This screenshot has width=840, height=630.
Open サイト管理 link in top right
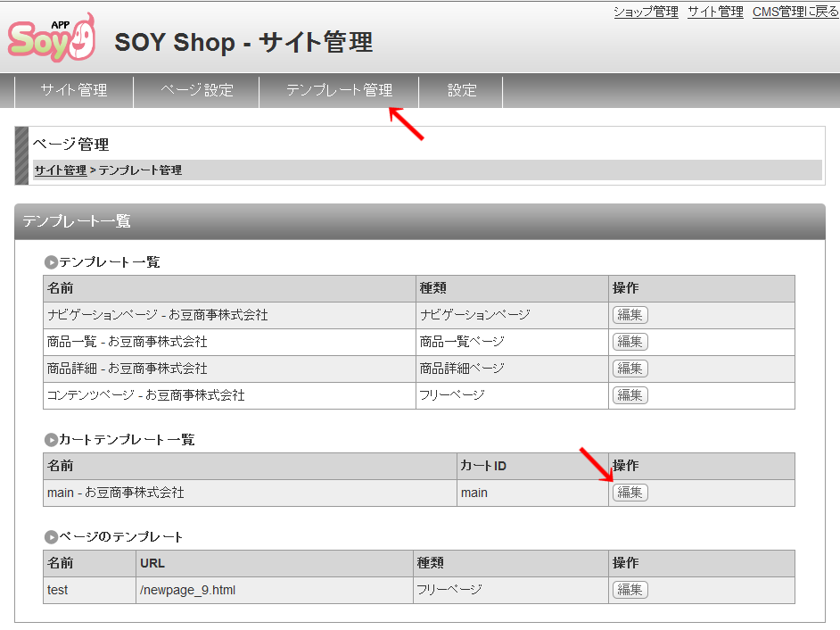pyautogui.click(x=715, y=12)
